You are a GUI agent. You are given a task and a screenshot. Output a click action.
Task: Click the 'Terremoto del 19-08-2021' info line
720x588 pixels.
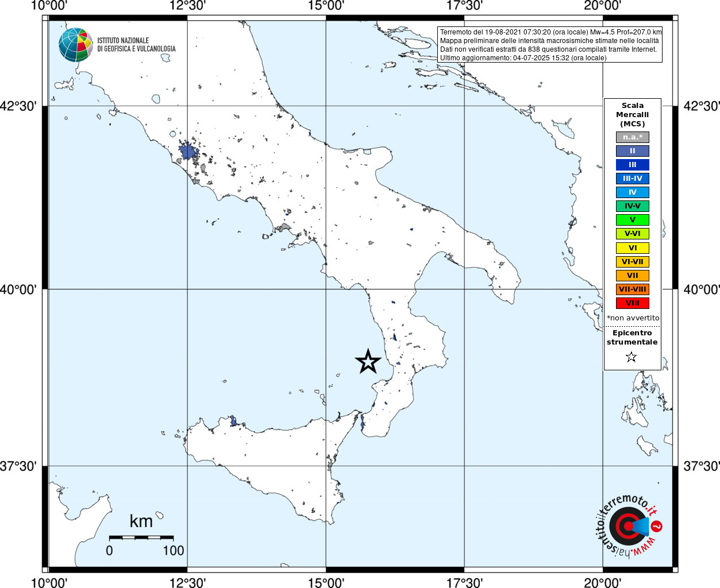click(550, 32)
